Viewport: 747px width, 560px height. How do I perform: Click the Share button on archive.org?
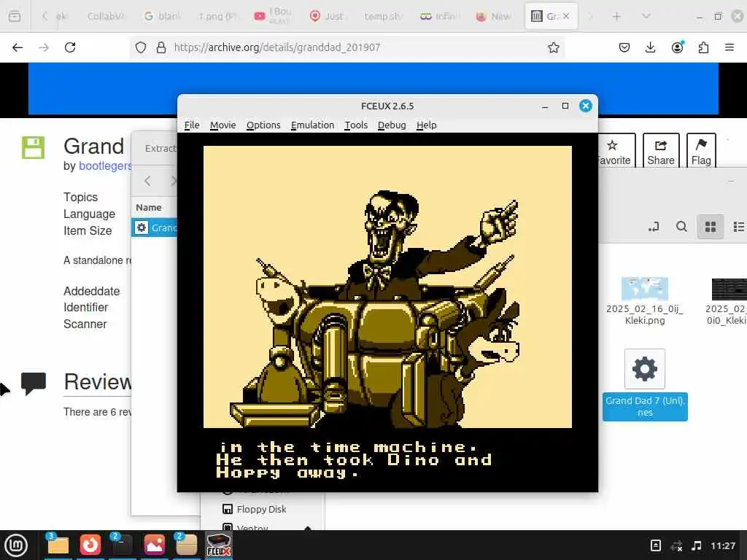(661, 151)
